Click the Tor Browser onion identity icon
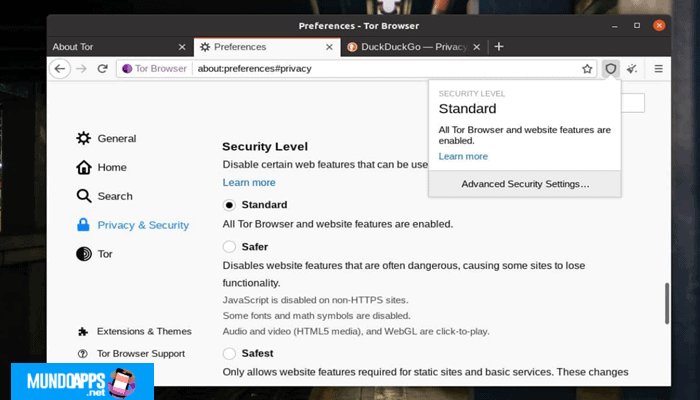 click(127, 69)
